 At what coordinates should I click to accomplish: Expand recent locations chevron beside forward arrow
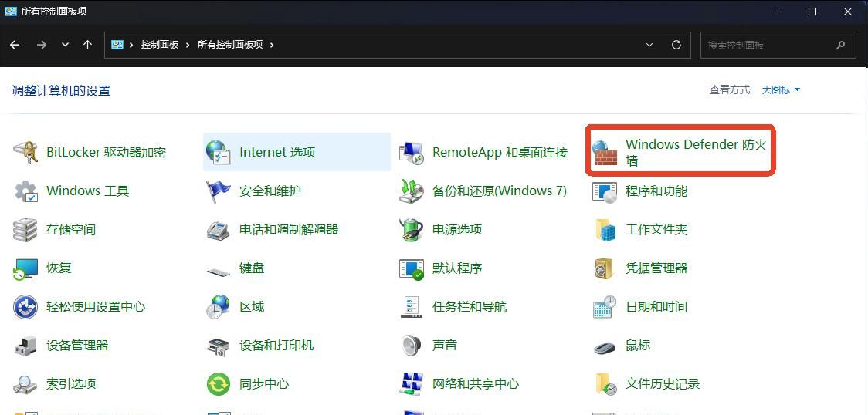point(65,45)
